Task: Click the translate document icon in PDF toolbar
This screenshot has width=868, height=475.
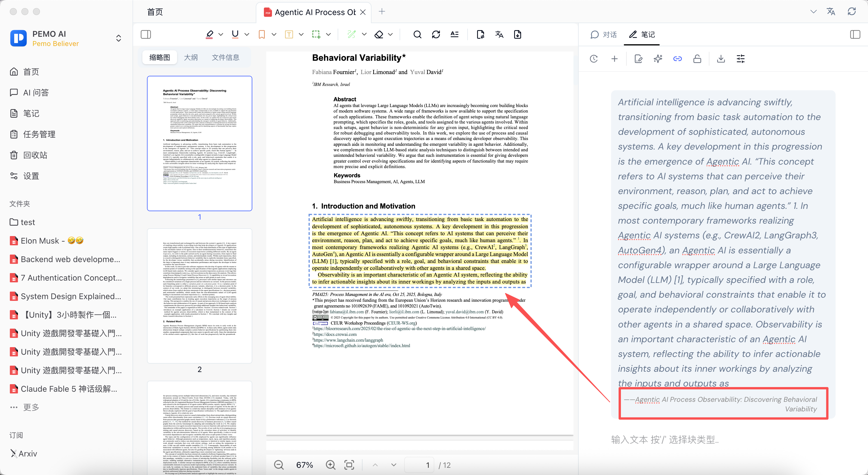Action: [x=499, y=34]
